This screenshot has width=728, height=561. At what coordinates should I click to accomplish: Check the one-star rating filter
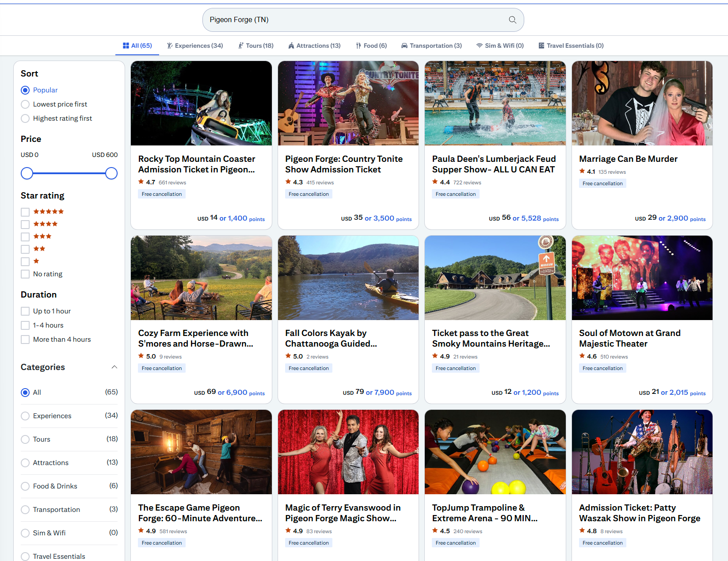25,262
